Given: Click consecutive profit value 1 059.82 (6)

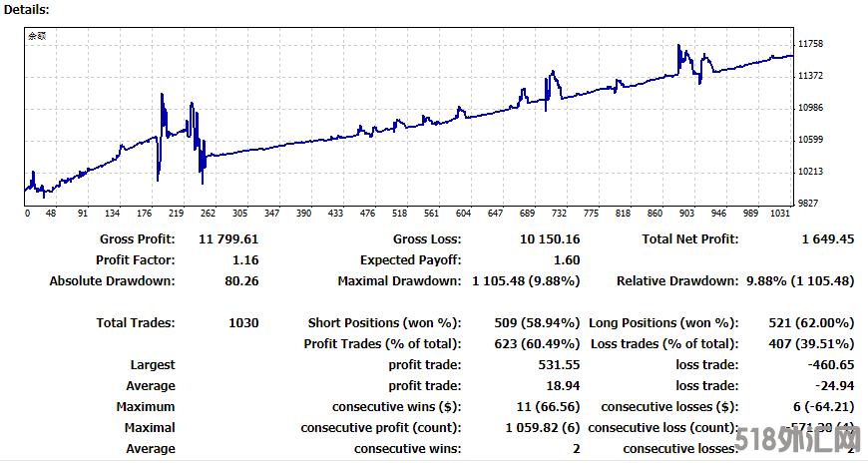Looking at the screenshot, I should [x=543, y=428].
